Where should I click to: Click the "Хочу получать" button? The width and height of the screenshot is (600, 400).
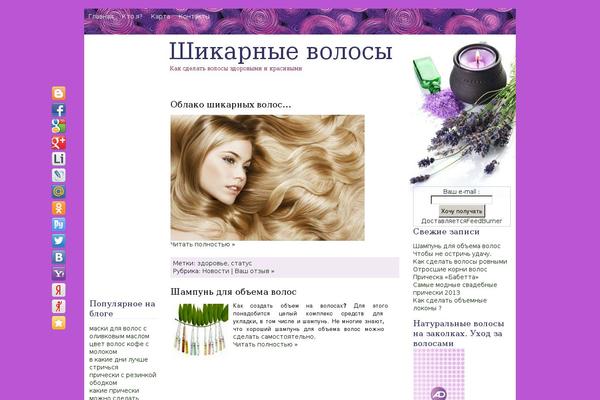tap(462, 211)
